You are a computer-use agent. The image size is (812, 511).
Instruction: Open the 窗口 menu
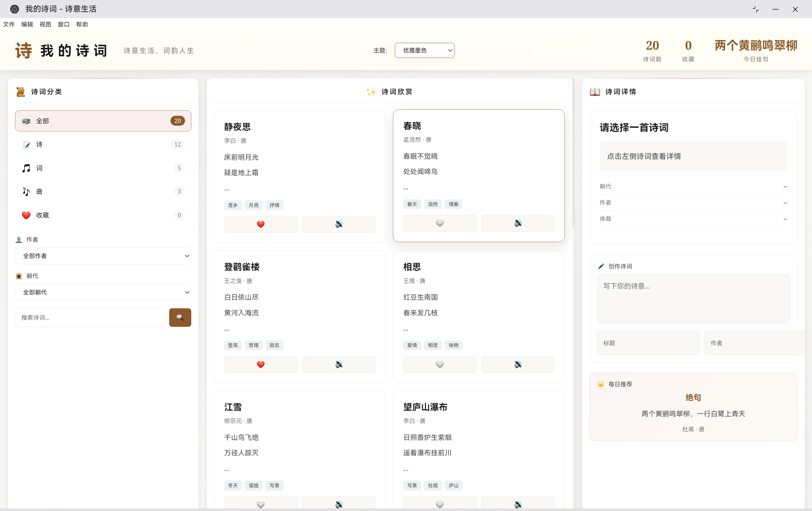(64, 24)
